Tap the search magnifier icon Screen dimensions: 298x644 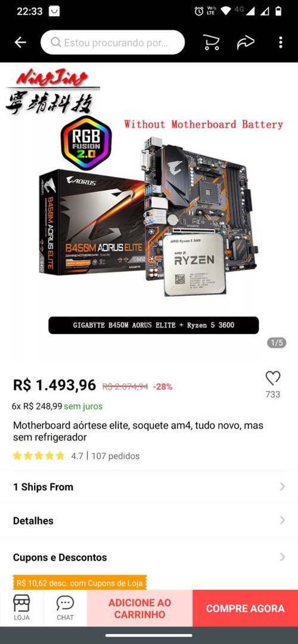click(56, 42)
